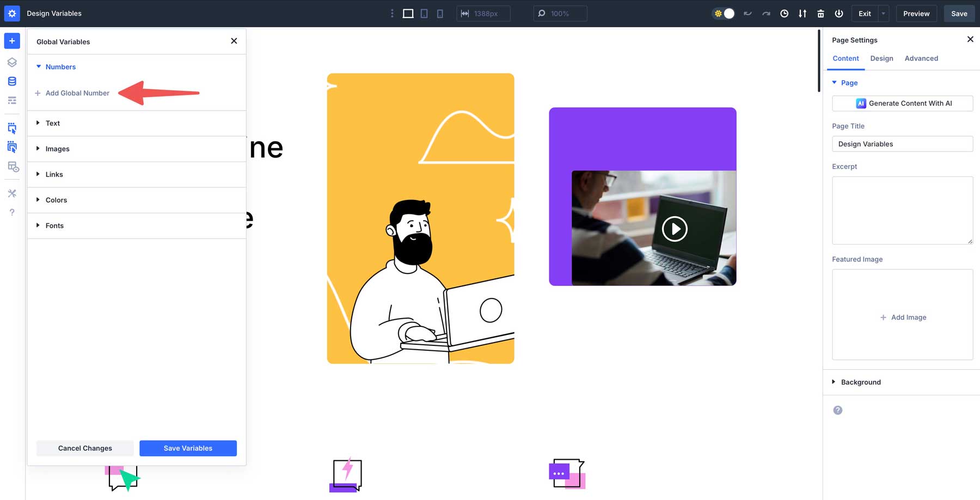This screenshot has height=500, width=980.
Task: Switch to mobile preview icon
Action: click(x=440, y=13)
